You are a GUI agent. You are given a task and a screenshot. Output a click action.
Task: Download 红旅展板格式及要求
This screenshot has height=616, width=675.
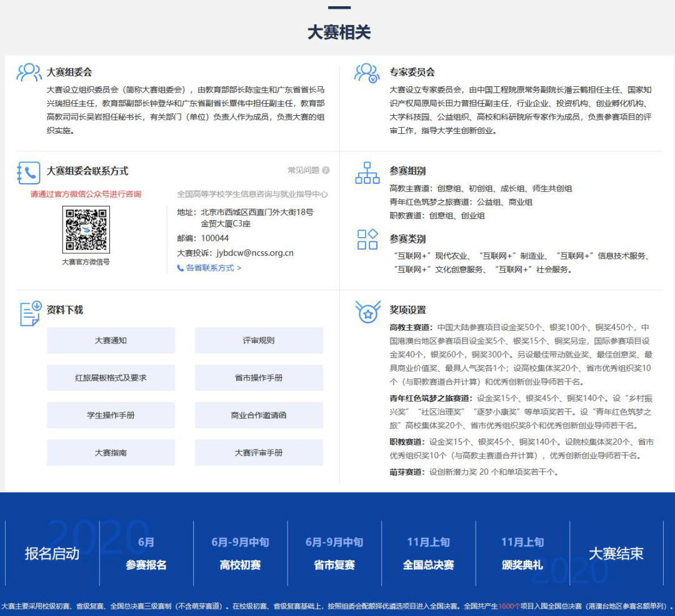tap(111, 378)
